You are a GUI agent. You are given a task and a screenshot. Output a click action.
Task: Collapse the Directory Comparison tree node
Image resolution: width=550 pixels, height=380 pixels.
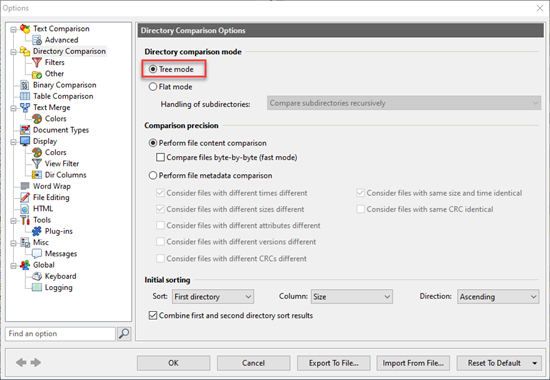(13, 52)
